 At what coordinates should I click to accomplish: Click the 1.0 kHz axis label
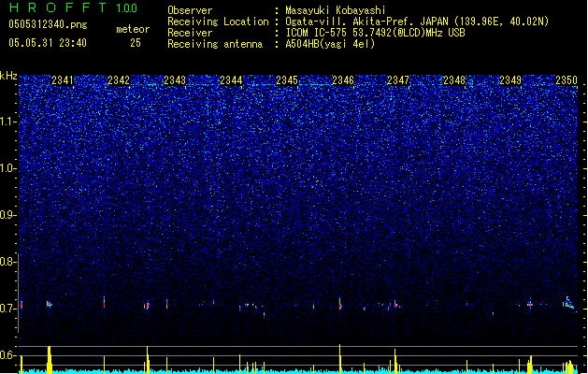pyautogui.click(x=7, y=168)
